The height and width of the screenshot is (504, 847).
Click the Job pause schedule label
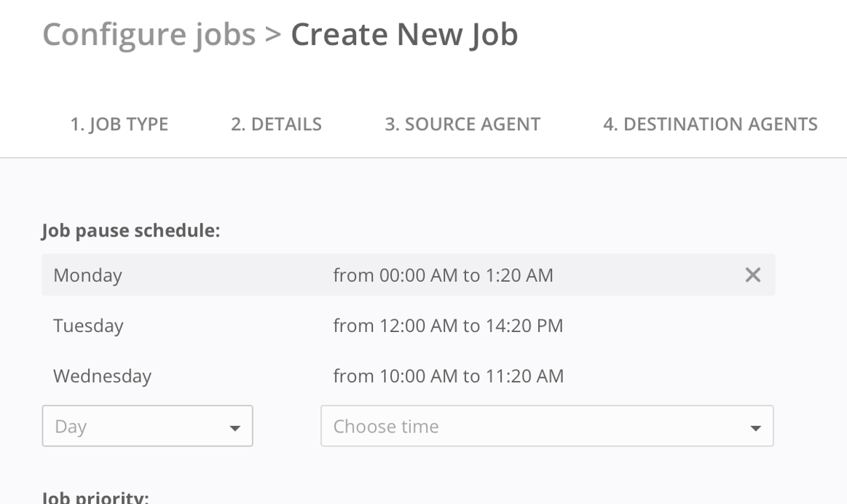pos(131,231)
